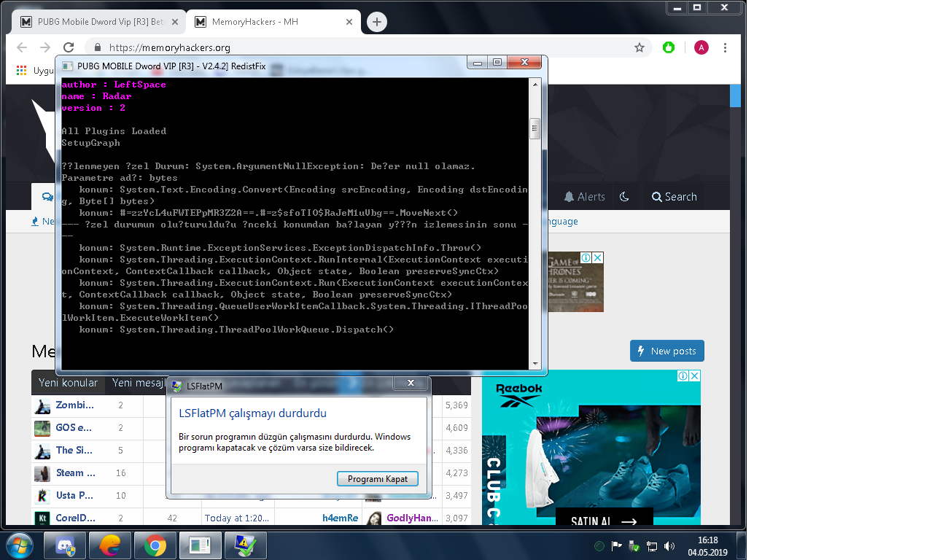Open the Chrome profile avatar A
The height and width of the screenshot is (560, 929).
coord(701,47)
